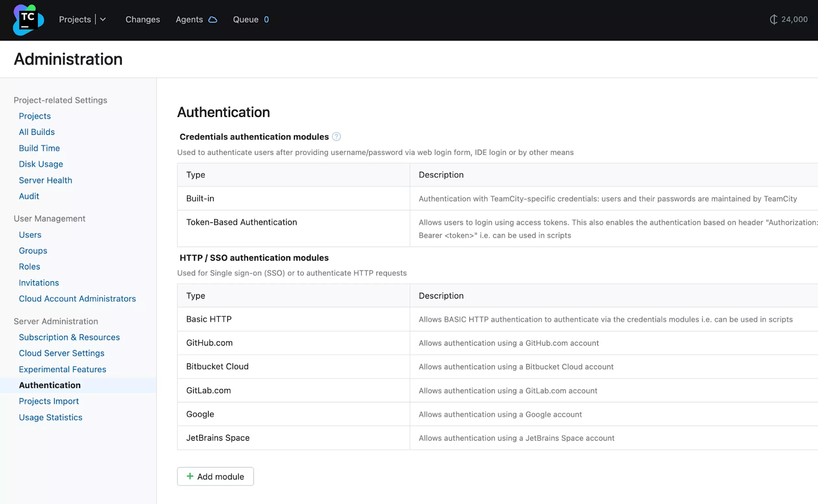Click the Add module button

pos(215,476)
